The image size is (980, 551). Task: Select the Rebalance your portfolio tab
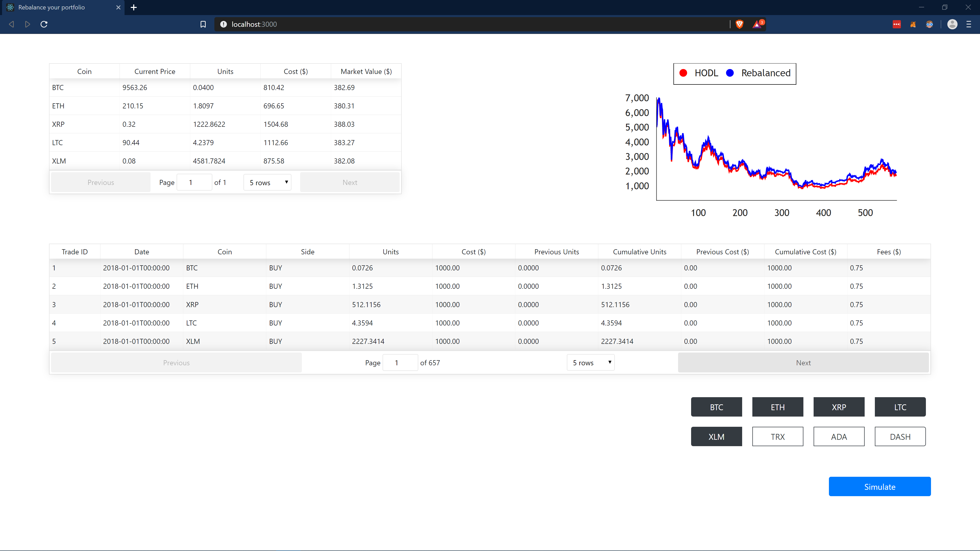(52, 7)
